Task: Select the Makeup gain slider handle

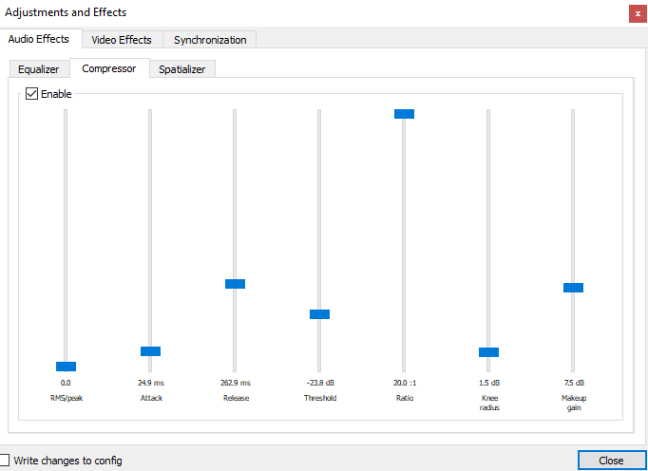Action: [573, 288]
